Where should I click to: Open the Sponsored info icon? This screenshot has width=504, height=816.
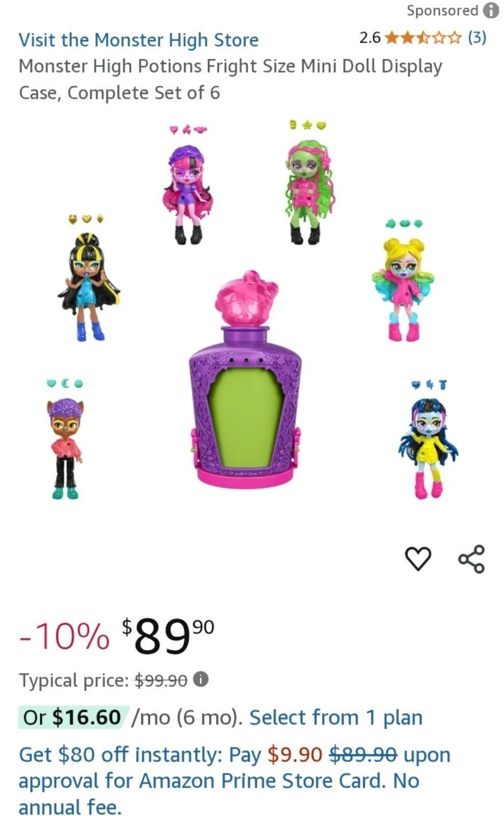(x=491, y=11)
